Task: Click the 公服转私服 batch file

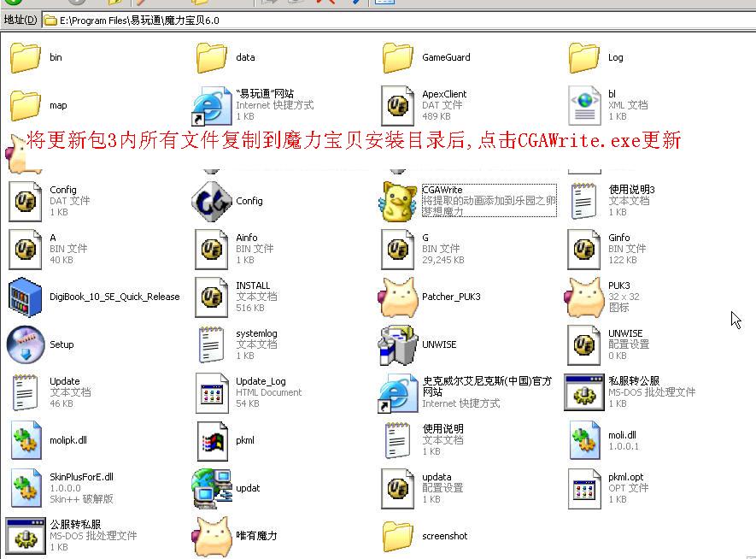Action: [x=25, y=536]
